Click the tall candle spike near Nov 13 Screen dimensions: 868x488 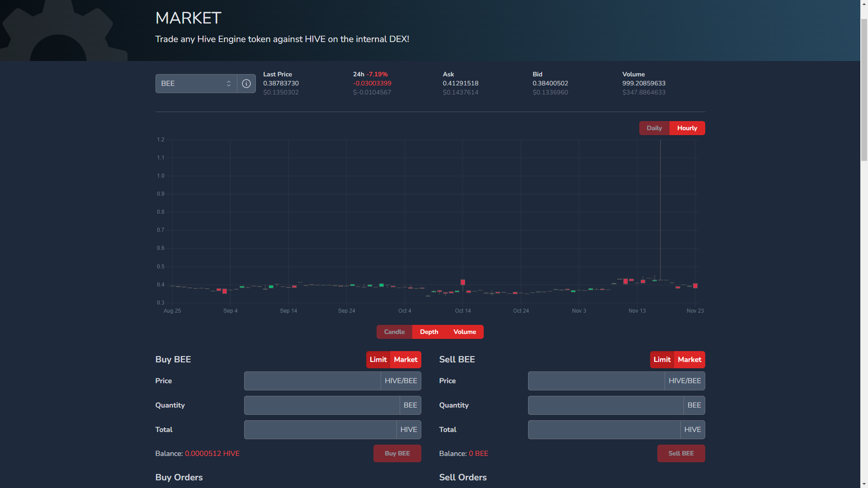point(660,208)
